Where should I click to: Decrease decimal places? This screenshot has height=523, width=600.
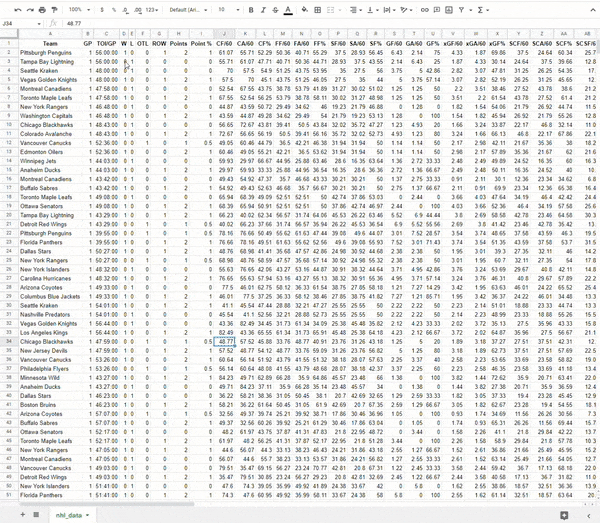[x=126, y=10]
